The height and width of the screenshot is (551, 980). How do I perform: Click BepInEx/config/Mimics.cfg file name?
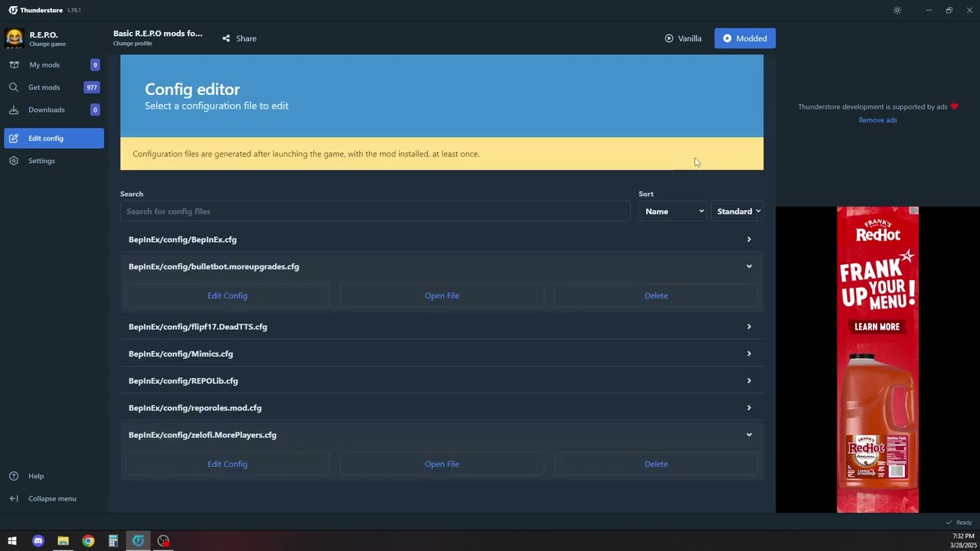(x=181, y=354)
